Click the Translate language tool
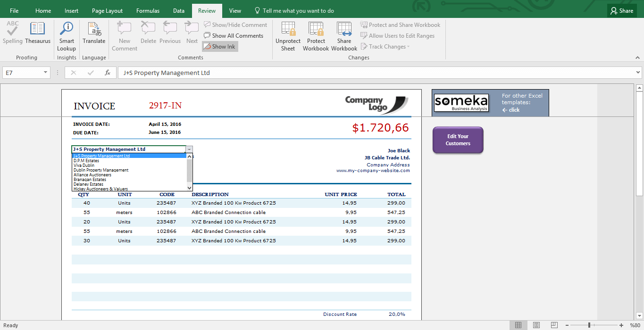This screenshot has height=330, width=644. click(x=94, y=33)
